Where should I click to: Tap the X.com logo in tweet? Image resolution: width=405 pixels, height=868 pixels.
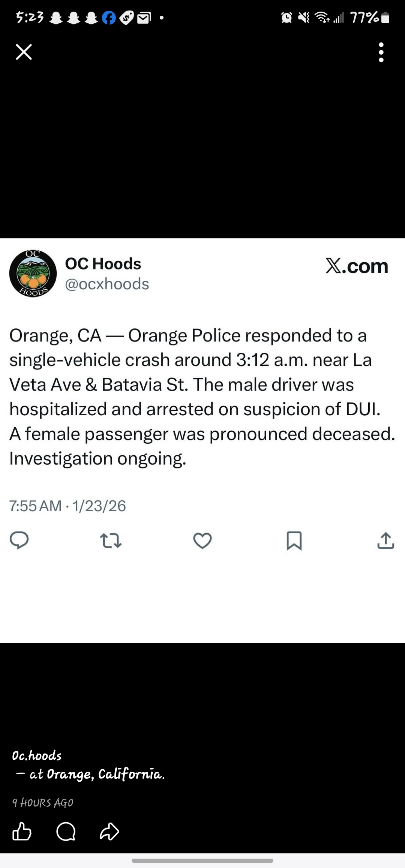point(357,266)
